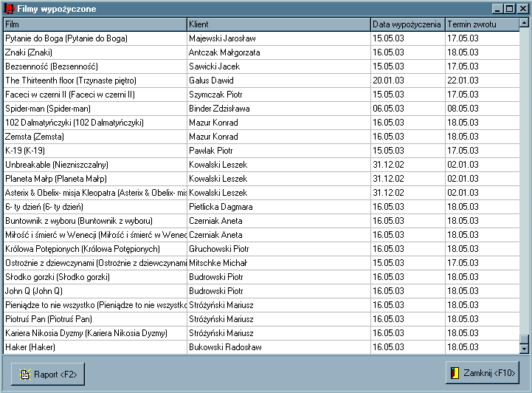Click the Raport <F2> button

[x=48, y=374]
